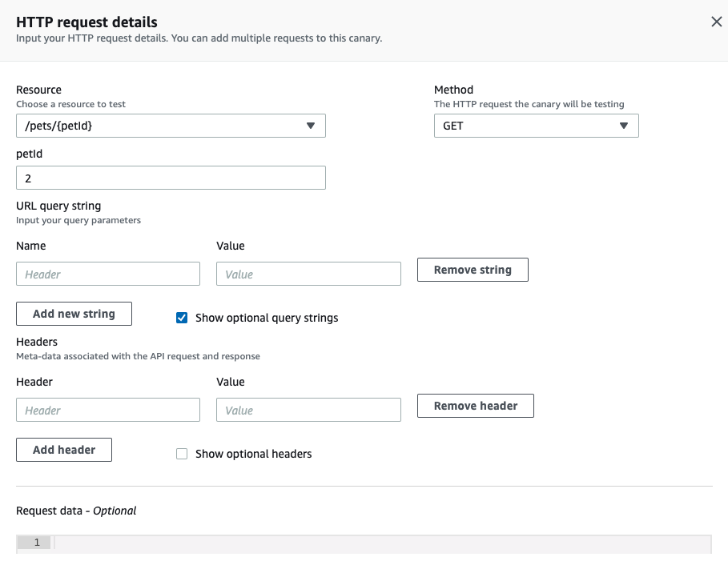The width and height of the screenshot is (728, 565).
Task: Close the HTTP request details dialog
Action: point(716,22)
